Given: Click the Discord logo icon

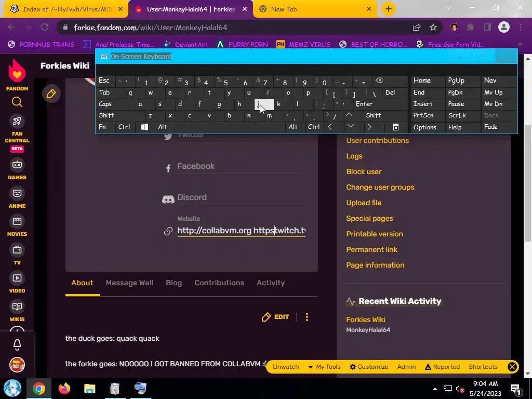Looking at the screenshot, I should coord(168,199).
